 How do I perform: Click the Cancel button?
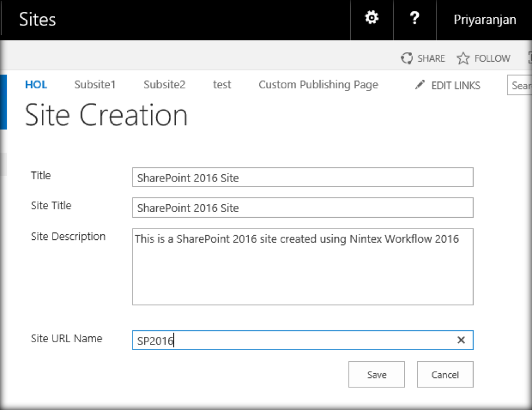(445, 374)
